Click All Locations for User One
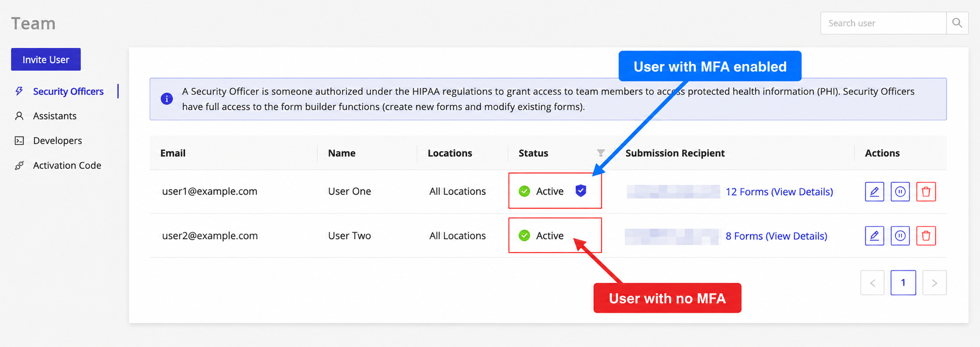The height and width of the screenshot is (347, 980). (458, 191)
